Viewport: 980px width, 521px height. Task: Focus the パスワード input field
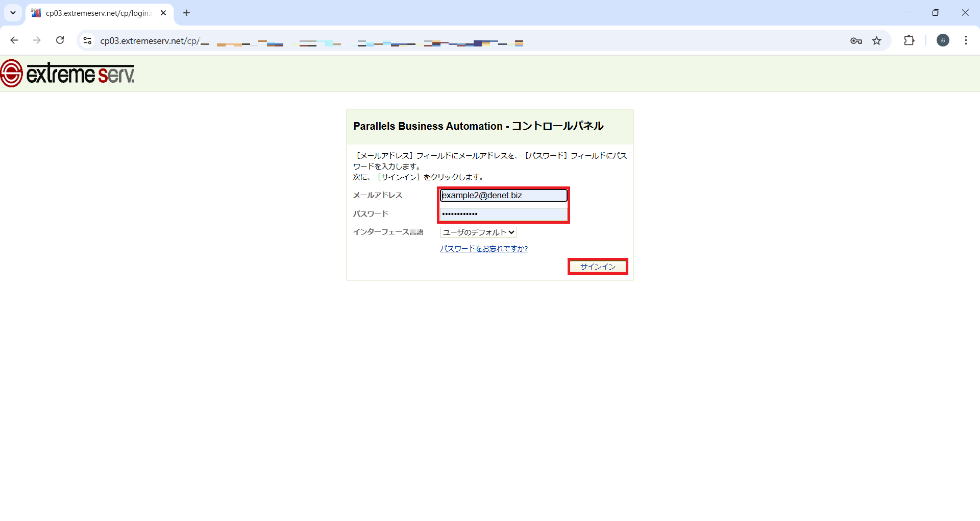click(504, 214)
